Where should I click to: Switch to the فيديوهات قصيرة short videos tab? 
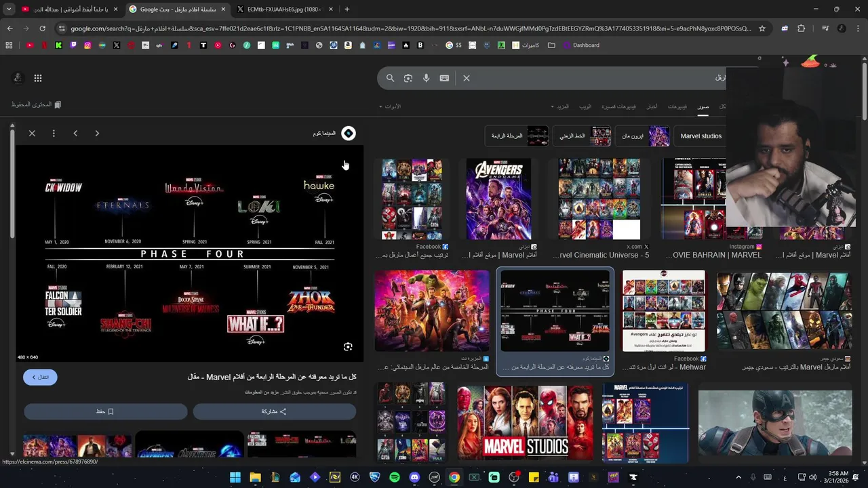(x=619, y=106)
